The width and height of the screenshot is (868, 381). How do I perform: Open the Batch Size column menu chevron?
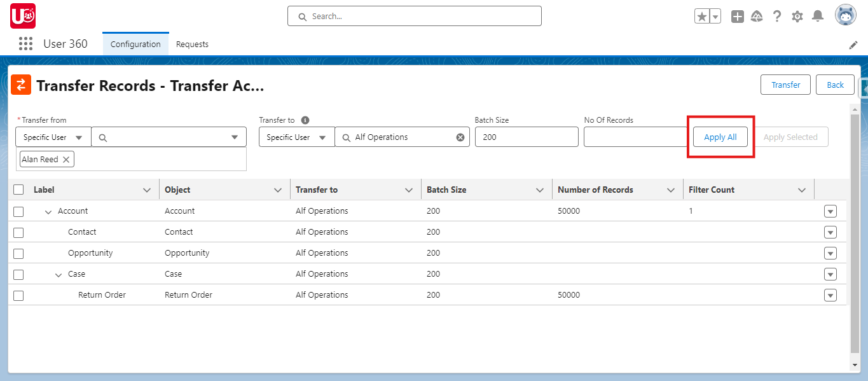click(x=540, y=190)
